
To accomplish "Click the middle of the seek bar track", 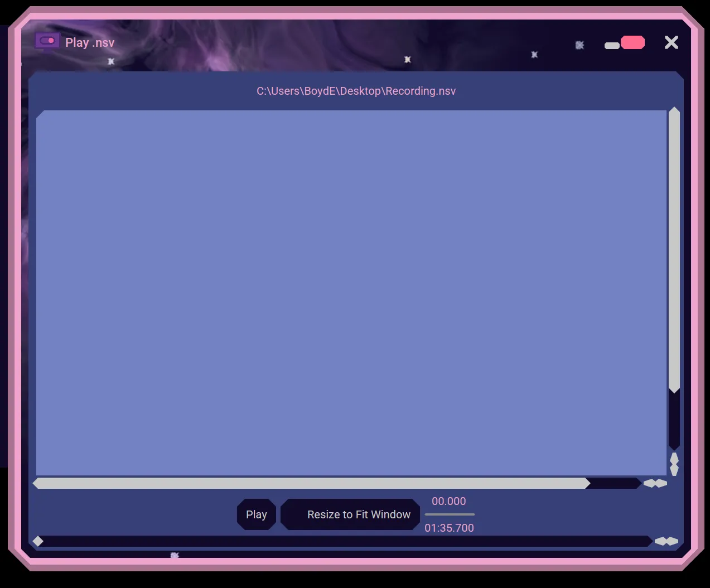I will [x=343, y=541].
